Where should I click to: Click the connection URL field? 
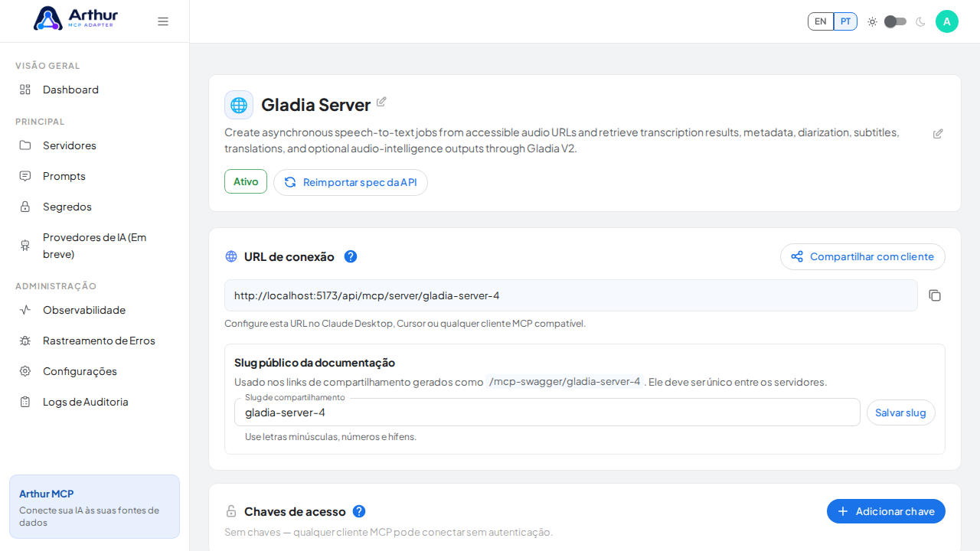[571, 295]
